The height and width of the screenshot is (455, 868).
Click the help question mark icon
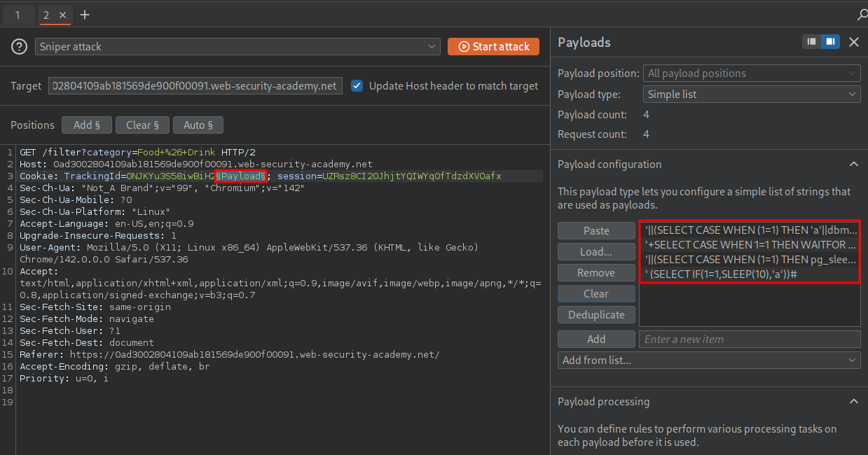(19, 47)
